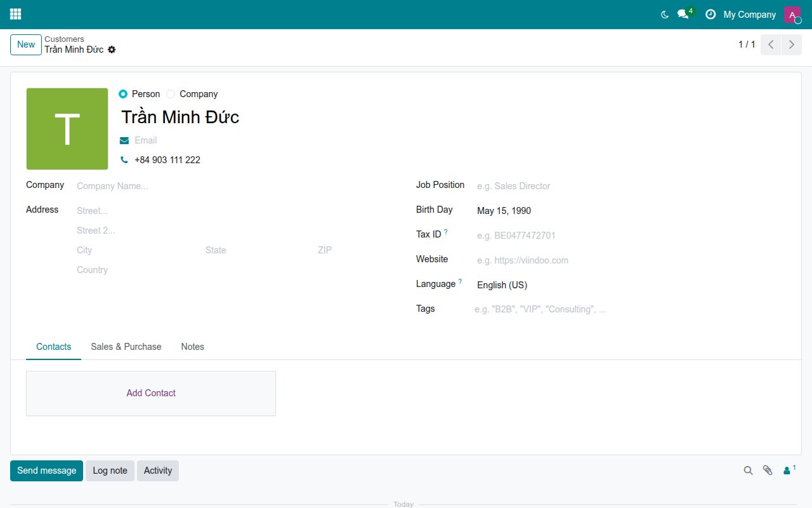Click the Send message button
Screen dimensions: 812x508
pyautogui.click(x=46, y=471)
